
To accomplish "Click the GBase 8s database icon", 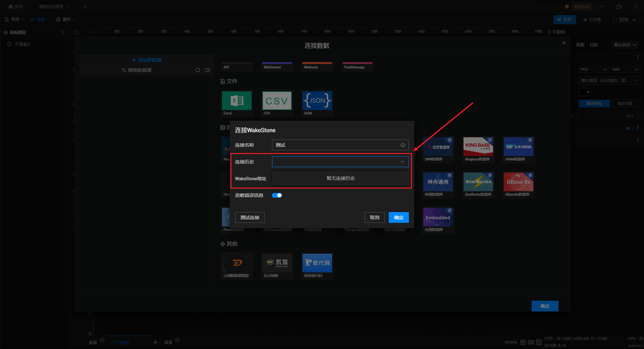I will (x=518, y=182).
